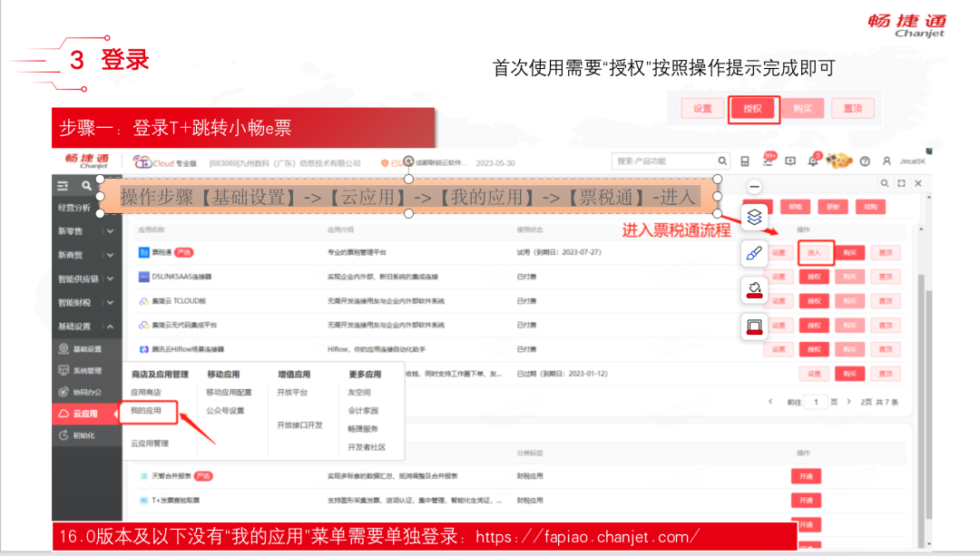The image size is (980, 556).
Task: Open the help question-mark icon
Action: [x=865, y=161]
